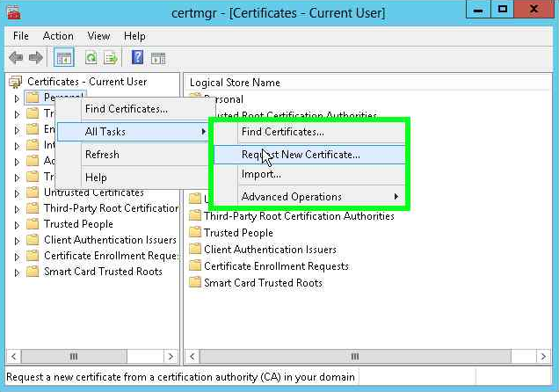The image size is (559, 392).
Task: Select Untrusted Certificates label in tree
Action: [94, 192]
